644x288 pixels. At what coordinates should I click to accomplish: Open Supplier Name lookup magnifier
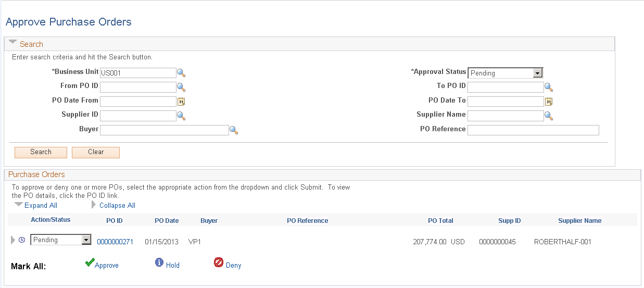(548, 116)
